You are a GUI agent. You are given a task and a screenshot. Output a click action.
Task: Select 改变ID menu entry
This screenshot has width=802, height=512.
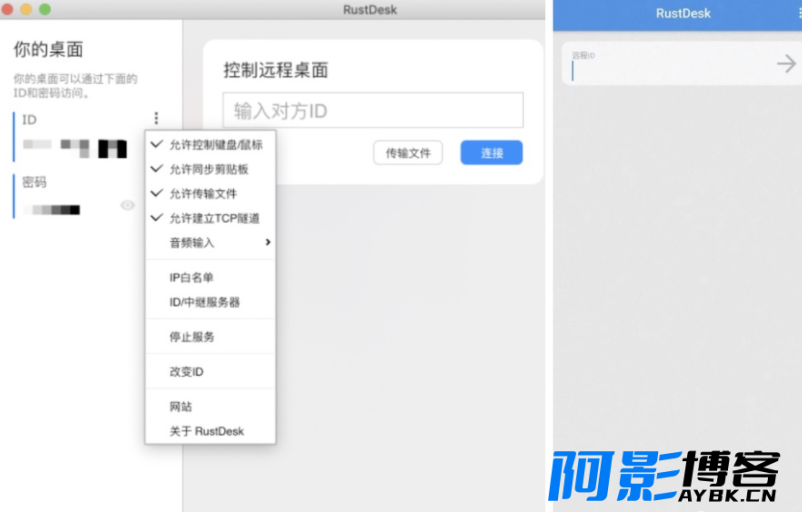[211, 371]
